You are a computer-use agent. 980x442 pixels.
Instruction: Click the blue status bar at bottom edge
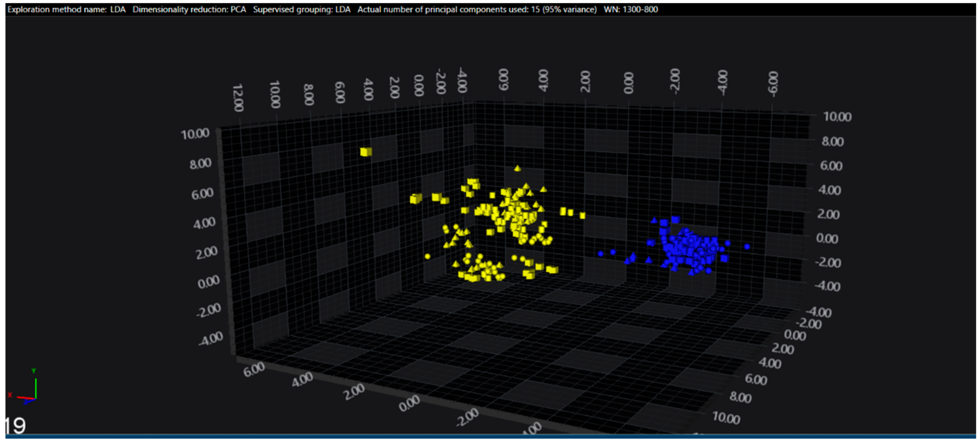490,436
